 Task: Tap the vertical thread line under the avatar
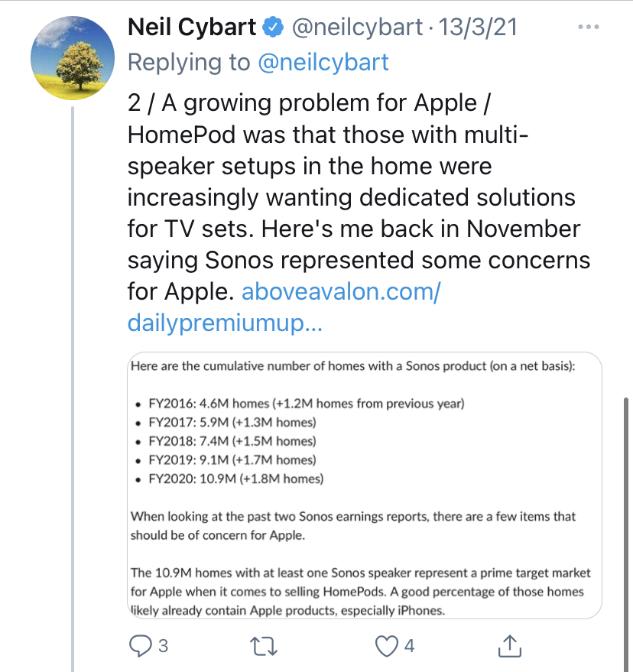(73, 382)
